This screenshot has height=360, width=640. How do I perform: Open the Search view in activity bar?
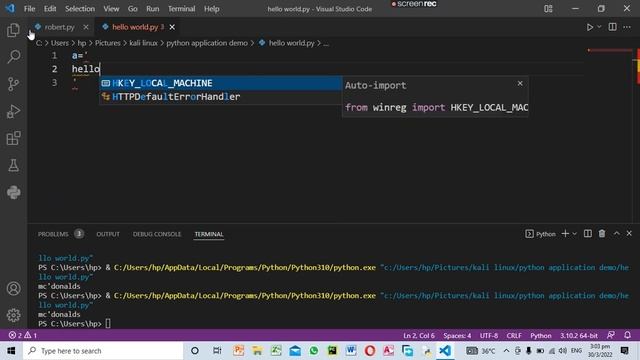pos(13,57)
